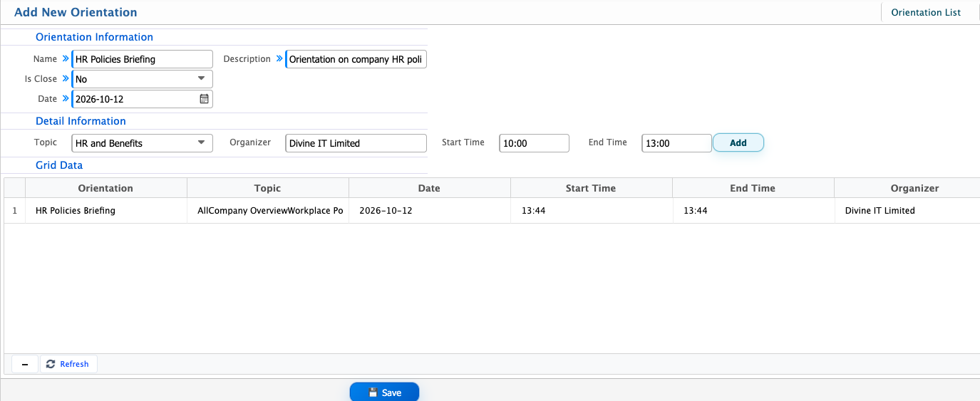Click the required marker beside Date label

pos(66,99)
